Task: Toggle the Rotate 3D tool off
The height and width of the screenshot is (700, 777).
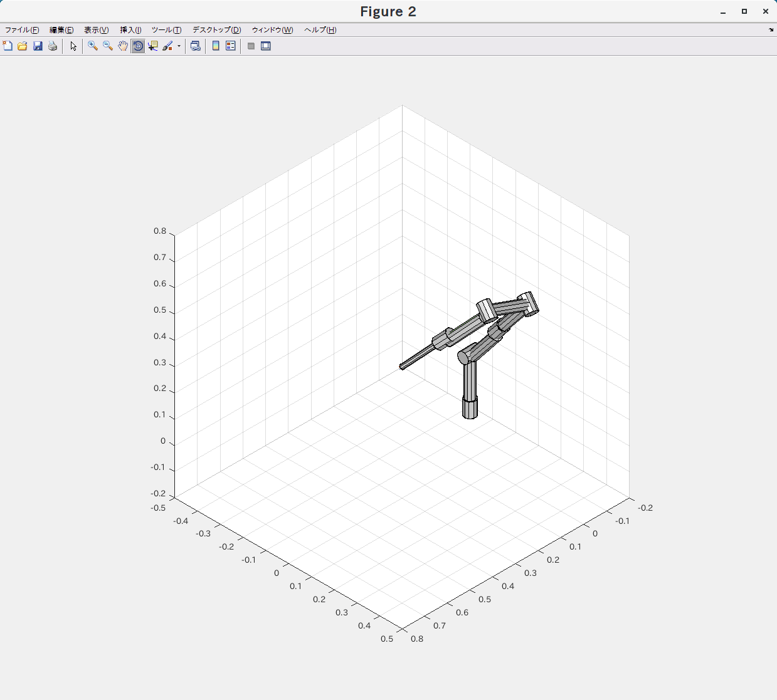Action: pyautogui.click(x=138, y=46)
